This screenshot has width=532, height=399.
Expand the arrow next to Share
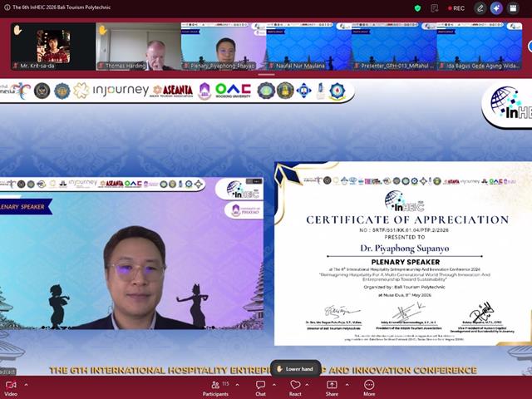(347, 385)
